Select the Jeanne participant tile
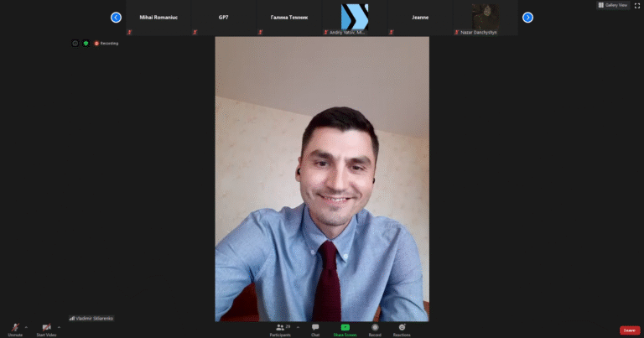 coord(420,18)
